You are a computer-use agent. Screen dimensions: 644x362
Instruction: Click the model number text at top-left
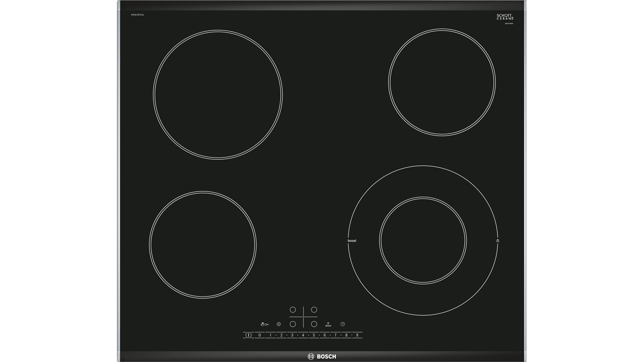tap(138, 15)
